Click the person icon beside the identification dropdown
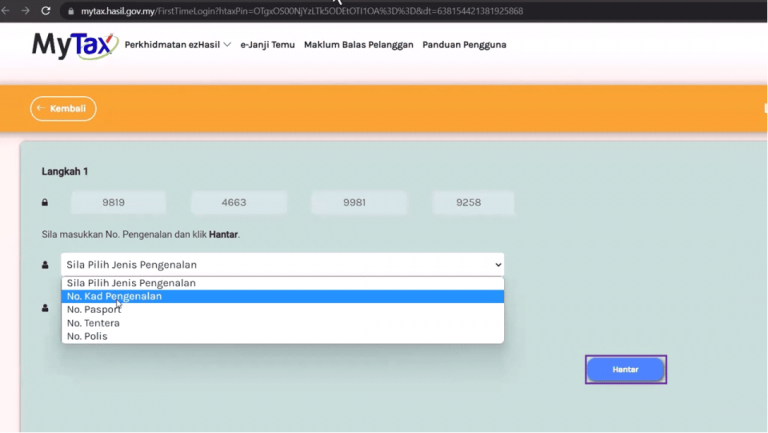Viewport: 768px width, 433px height. (x=45, y=265)
